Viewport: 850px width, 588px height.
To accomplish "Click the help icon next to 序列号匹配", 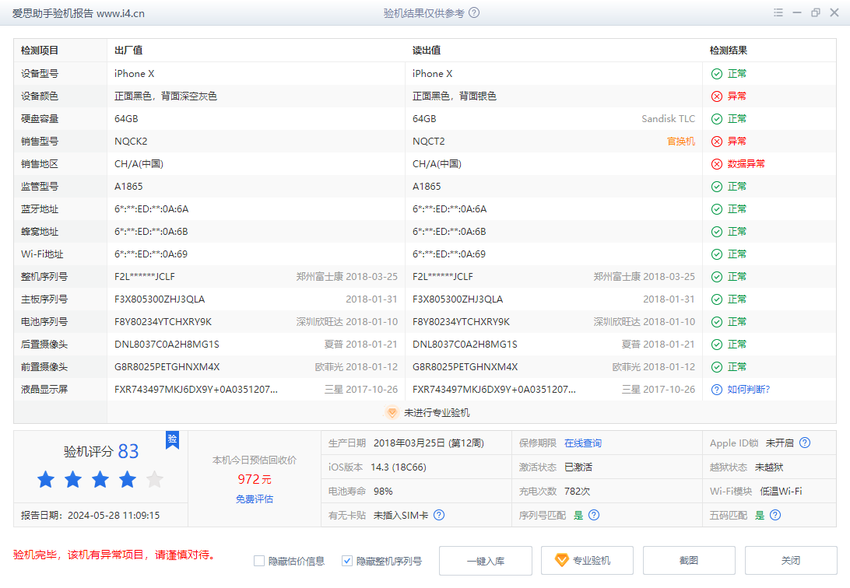I will coord(594,515).
